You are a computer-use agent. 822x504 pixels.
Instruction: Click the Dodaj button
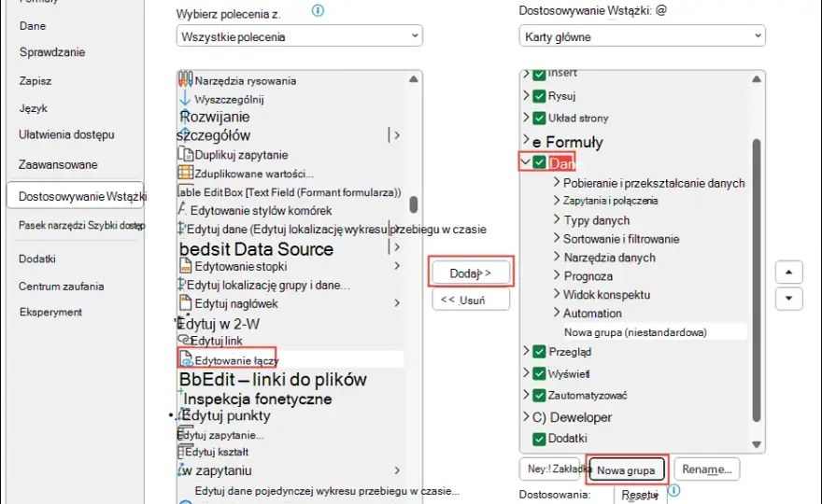pyautogui.click(x=471, y=273)
